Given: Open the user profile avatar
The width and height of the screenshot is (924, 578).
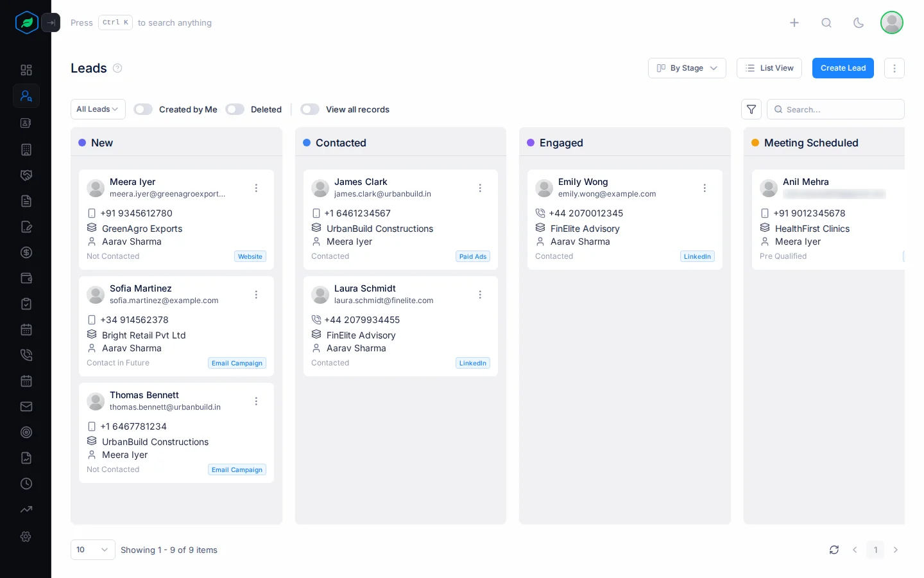Looking at the screenshot, I should coord(892,22).
